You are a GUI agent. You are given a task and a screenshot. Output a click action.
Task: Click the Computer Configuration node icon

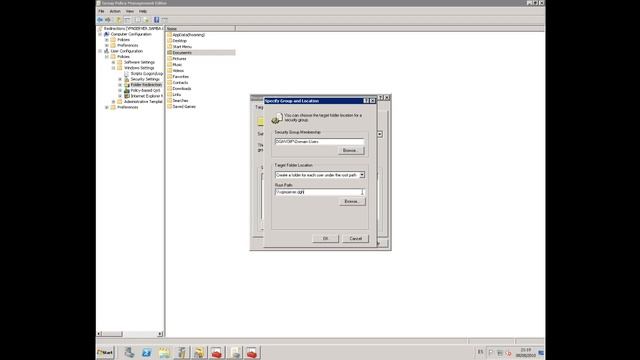pyautogui.click(x=107, y=34)
